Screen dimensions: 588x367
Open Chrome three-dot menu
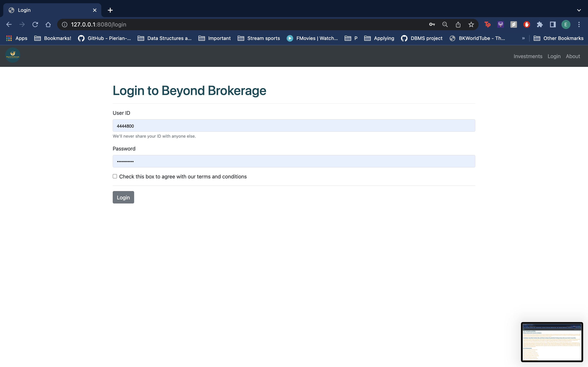pyautogui.click(x=579, y=24)
